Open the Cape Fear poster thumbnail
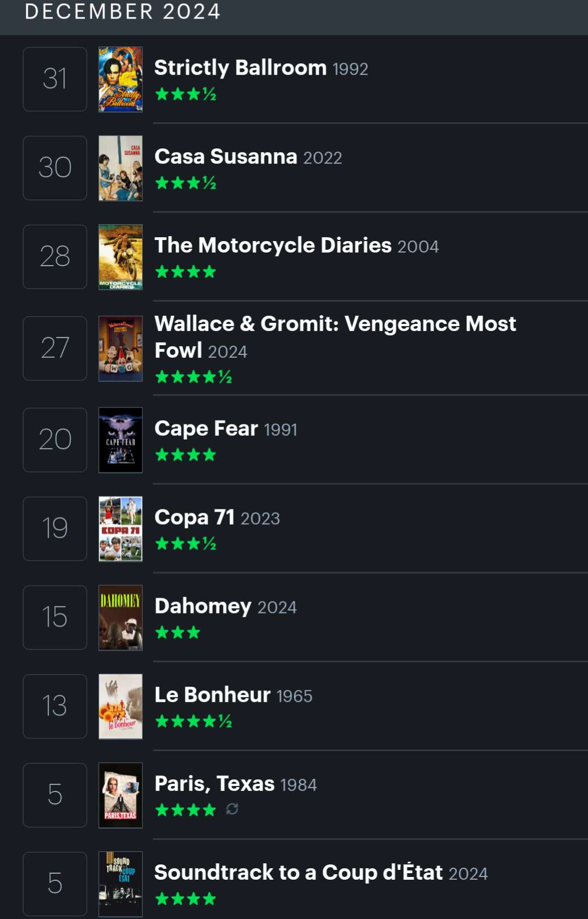 [x=120, y=440]
